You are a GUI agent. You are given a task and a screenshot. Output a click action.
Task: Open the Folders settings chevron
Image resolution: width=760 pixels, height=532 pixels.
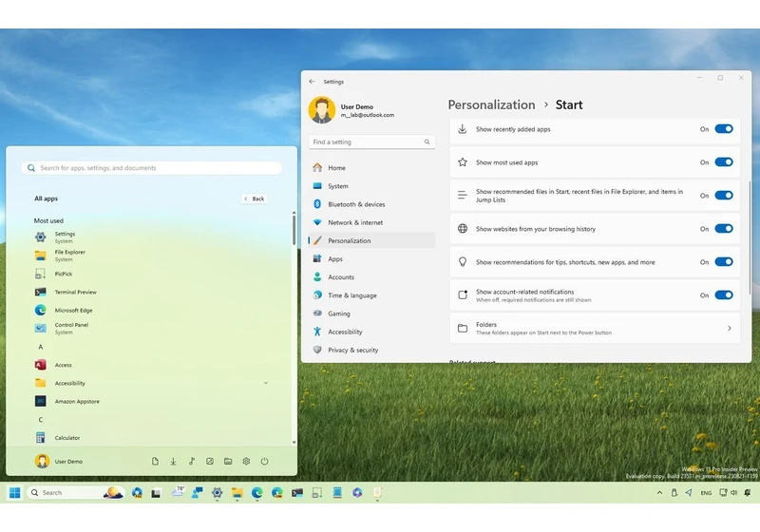[x=730, y=328]
